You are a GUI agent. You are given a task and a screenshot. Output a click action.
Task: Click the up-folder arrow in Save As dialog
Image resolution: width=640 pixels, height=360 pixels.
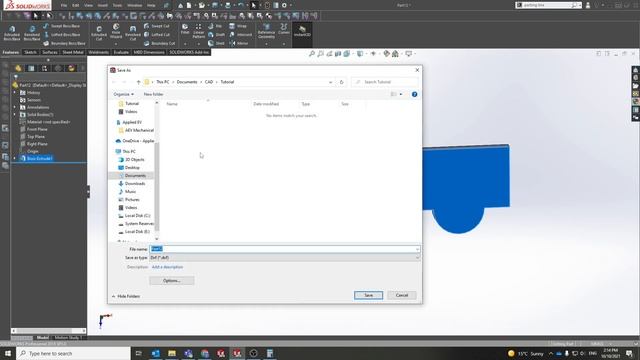tap(138, 82)
